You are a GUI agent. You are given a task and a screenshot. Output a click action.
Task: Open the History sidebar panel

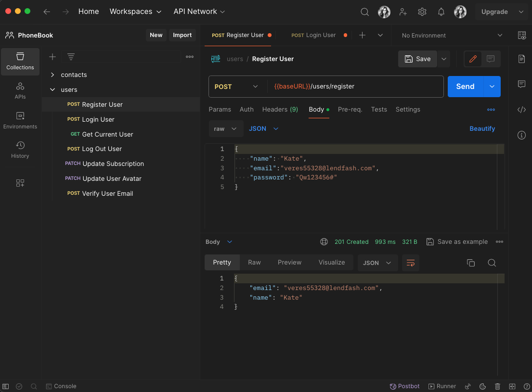(20, 150)
